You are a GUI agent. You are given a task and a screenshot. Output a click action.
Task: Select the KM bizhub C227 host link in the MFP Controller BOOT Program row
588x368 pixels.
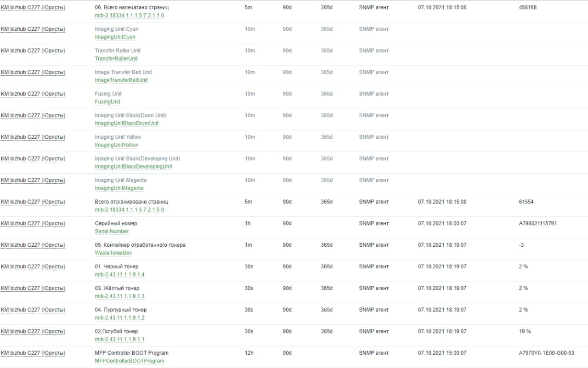point(33,353)
